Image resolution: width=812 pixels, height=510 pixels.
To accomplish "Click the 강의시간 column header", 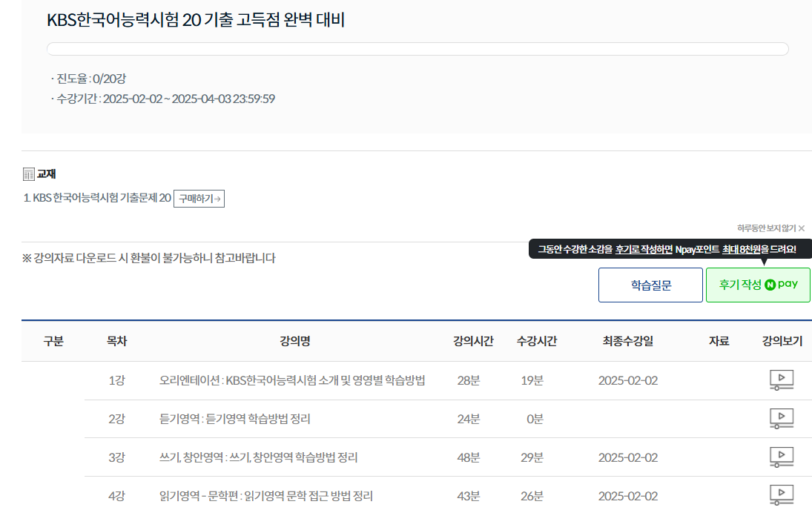I will tap(473, 341).
